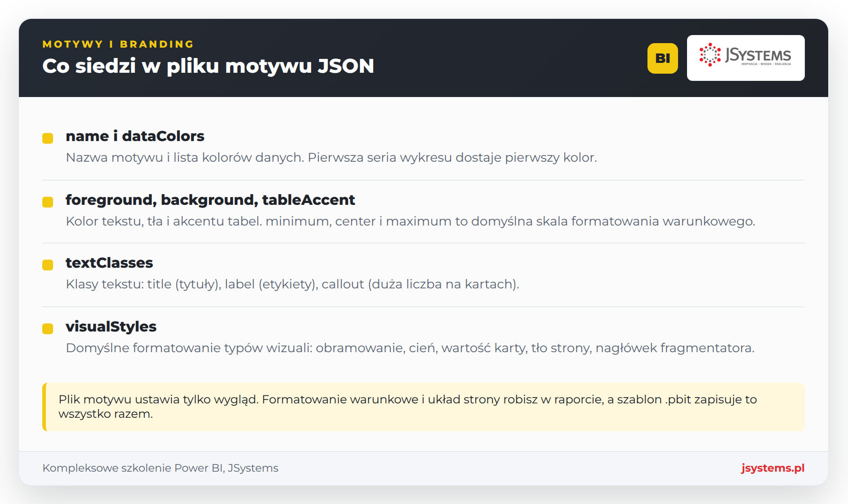This screenshot has height=504, width=848.
Task: Click footer text 'Kompleksowe szkolenie Power BI, JSystems'
Action: pos(161,468)
